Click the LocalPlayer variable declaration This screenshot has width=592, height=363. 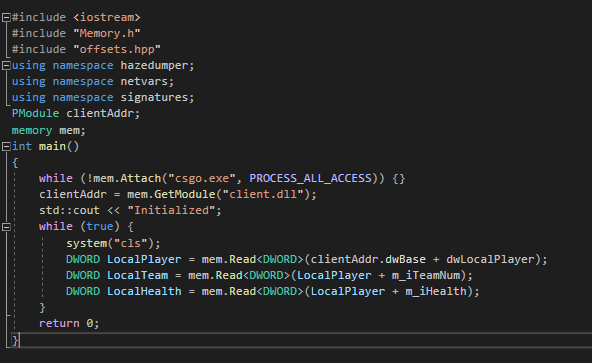pos(144,260)
